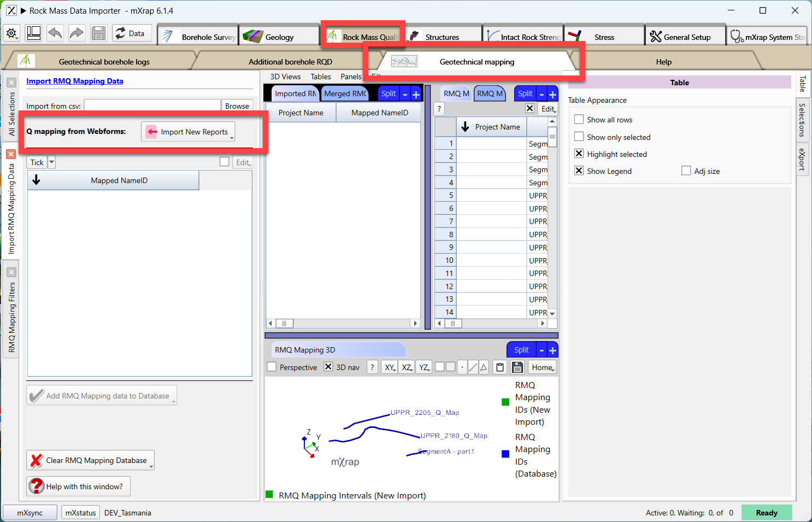This screenshot has width=812, height=522.
Task: Open the settings gear menu
Action: [x=11, y=33]
